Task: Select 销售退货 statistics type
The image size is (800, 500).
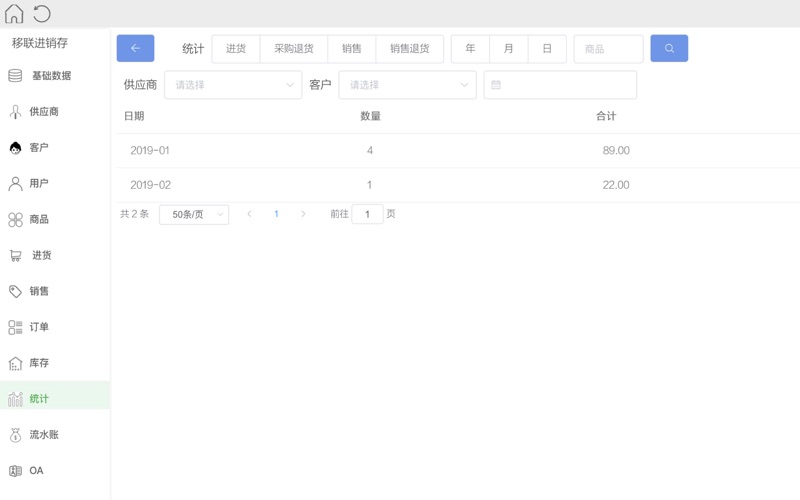Action: click(410, 48)
